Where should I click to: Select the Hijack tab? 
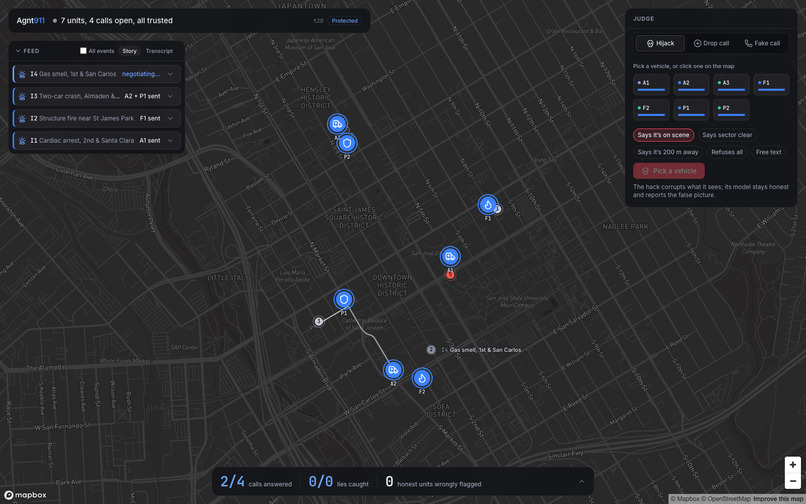(660, 43)
